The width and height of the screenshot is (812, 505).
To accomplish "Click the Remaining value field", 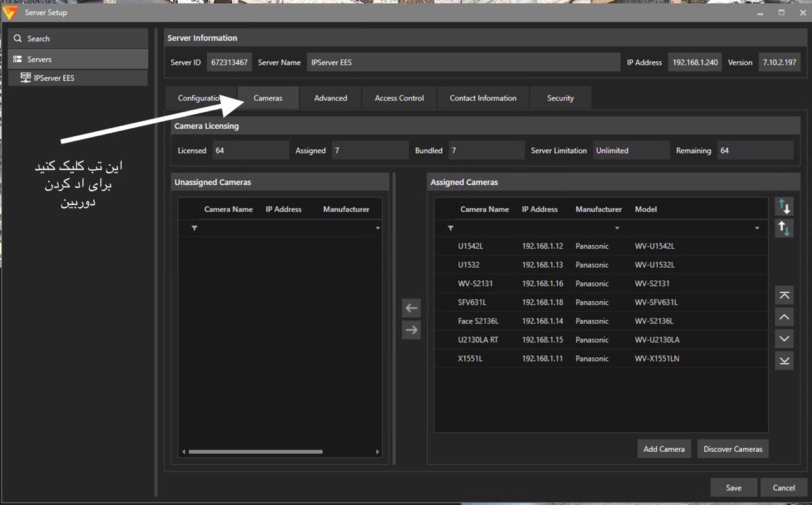I will 756,150.
